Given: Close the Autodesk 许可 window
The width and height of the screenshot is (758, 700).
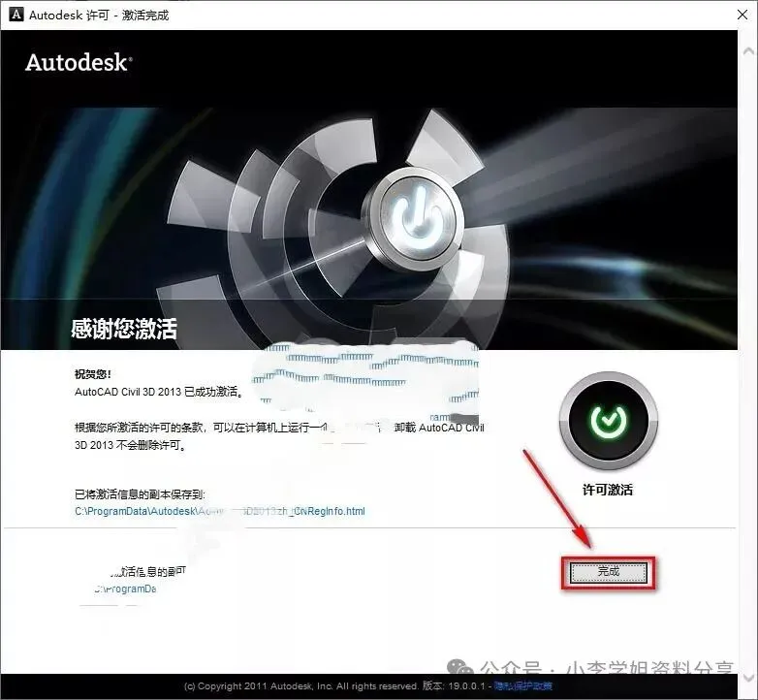Looking at the screenshot, I should pos(742,15).
